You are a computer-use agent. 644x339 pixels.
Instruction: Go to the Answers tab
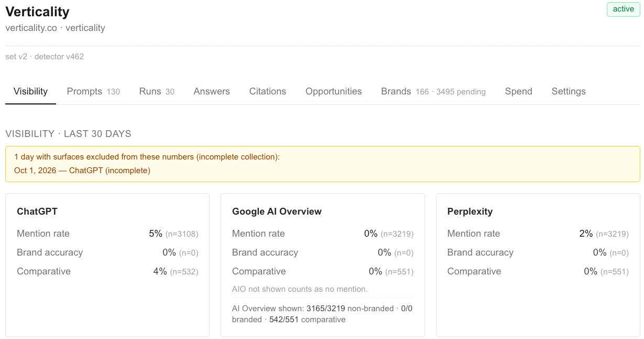click(x=212, y=91)
